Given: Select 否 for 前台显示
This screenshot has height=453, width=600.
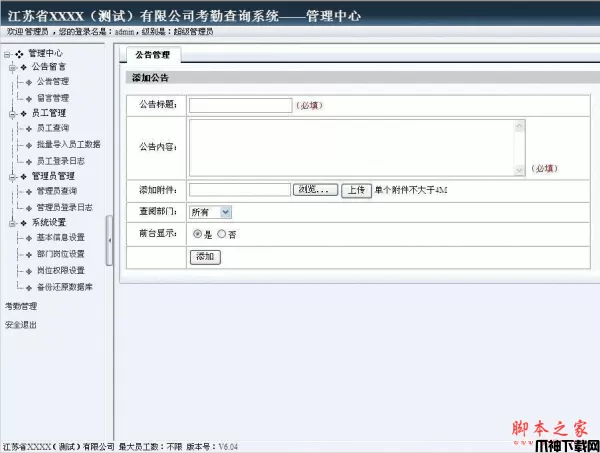Looking at the screenshot, I should click(222, 234).
